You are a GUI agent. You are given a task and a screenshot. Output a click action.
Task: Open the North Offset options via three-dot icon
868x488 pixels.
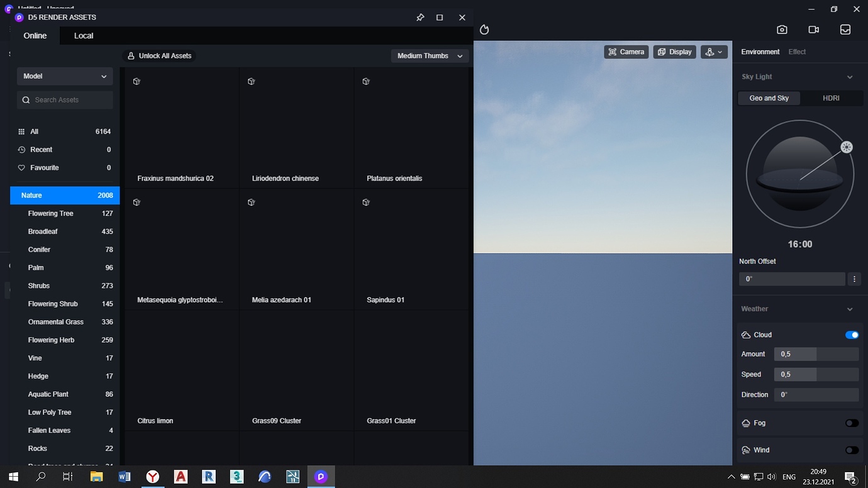pyautogui.click(x=854, y=279)
